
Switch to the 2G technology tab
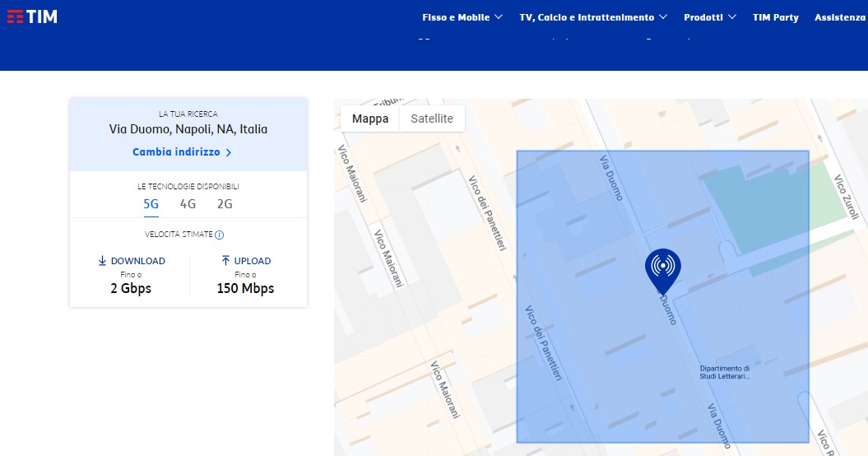coord(225,204)
